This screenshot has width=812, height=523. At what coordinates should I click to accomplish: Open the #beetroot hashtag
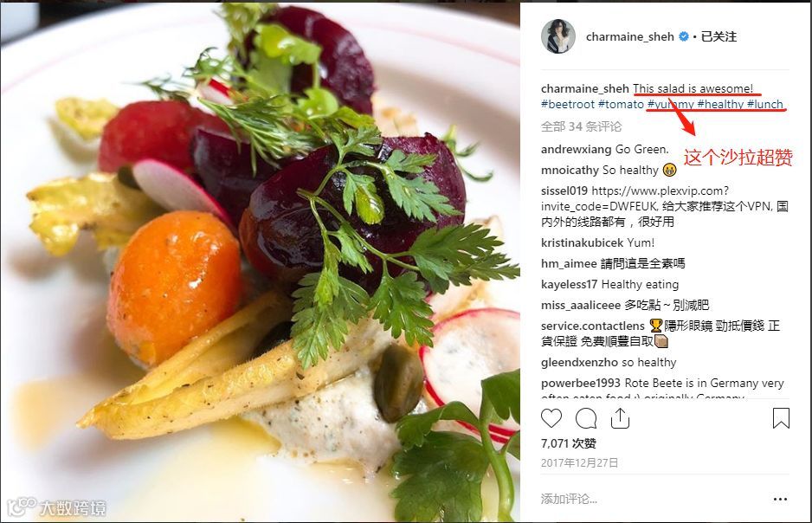[x=568, y=104]
